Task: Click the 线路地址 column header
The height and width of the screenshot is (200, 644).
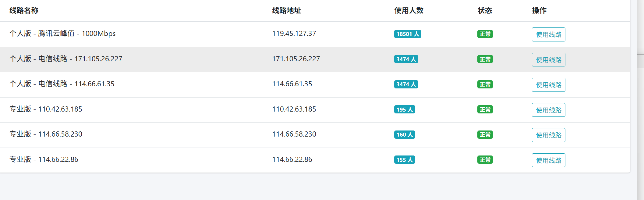Action: pos(286,11)
